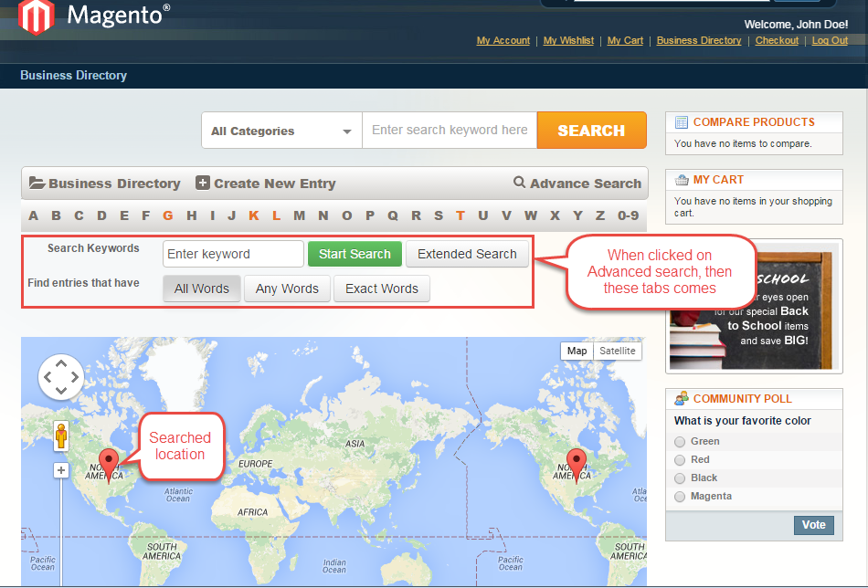Screen dimensions: 868x588
Task: Click the Log Out link
Action: pyautogui.click(x=830, y=40)
